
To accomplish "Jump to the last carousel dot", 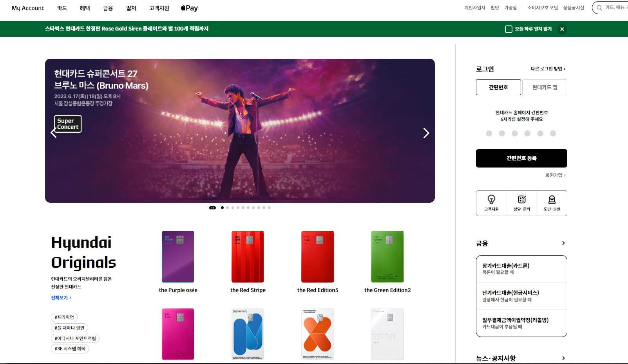I will (x=269, y=208).
